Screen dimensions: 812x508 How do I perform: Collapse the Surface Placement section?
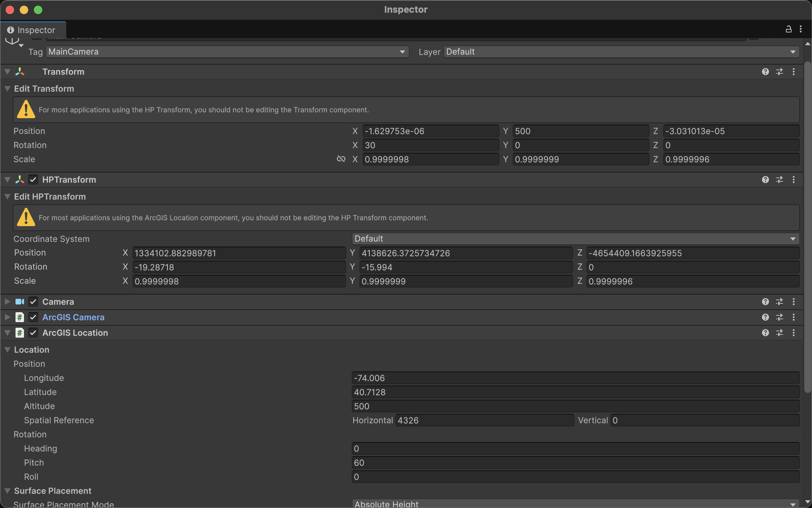point(7,491)
